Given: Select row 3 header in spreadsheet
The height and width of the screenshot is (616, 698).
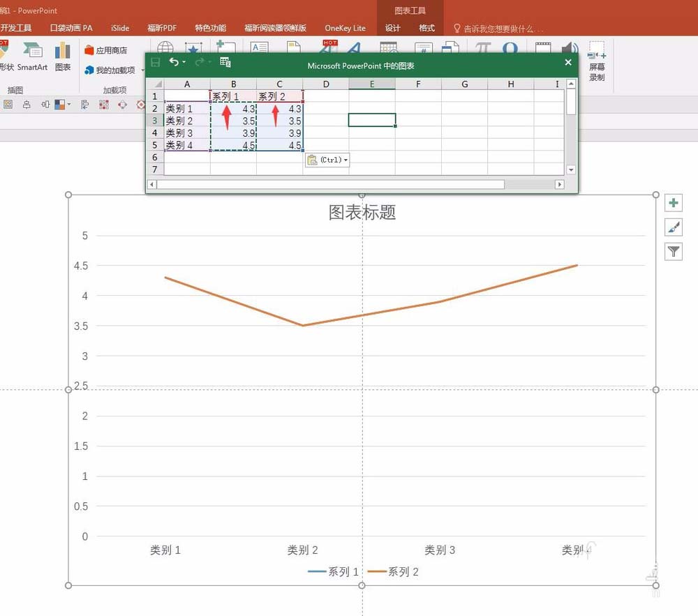Looking at the screenshot, I should click(x=155, y=121).
